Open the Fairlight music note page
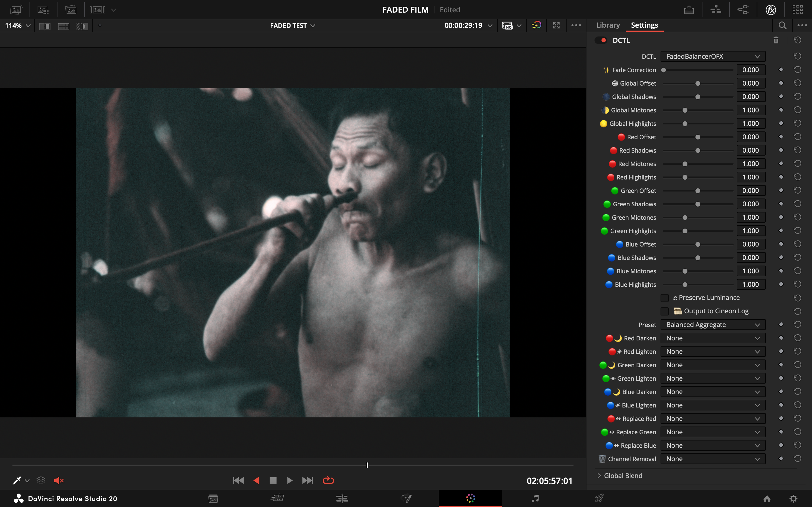 [535, 498]
